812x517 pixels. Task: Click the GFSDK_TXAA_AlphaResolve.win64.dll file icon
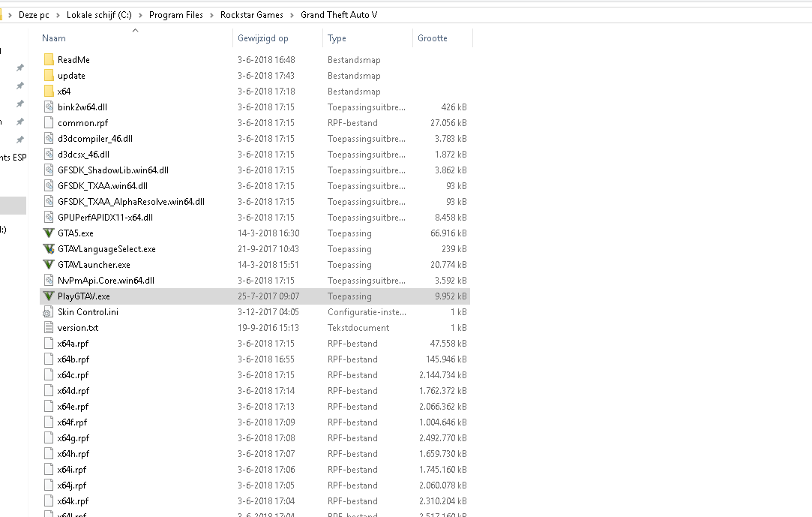click(49, 202)
